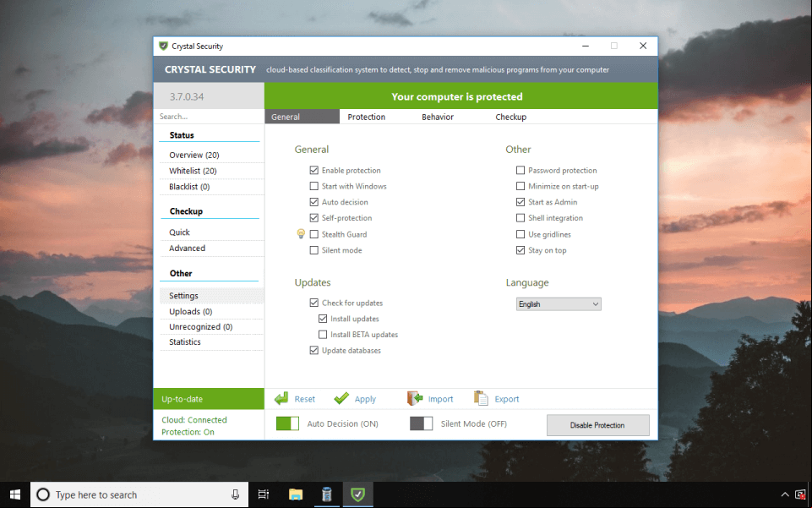Open the Language dropdown set to English
812x508 pixels.
(x=559, y=304)
